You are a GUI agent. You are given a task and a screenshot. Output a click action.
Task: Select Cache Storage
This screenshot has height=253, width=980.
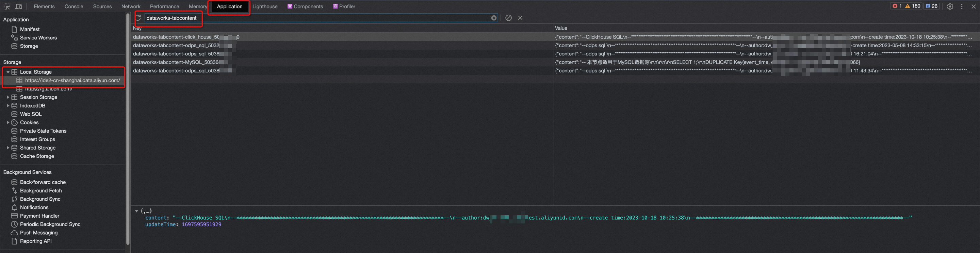pos(37,156)
